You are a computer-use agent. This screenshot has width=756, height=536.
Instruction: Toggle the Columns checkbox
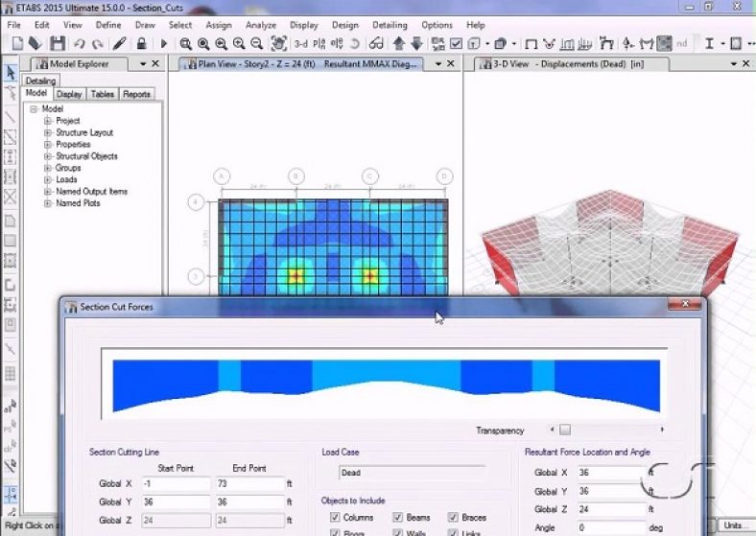pyautogui.click(x=335, y=517)
